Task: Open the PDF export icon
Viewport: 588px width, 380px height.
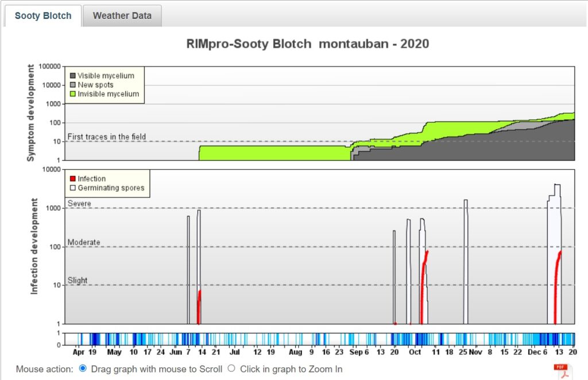Action: pos(561,369)
